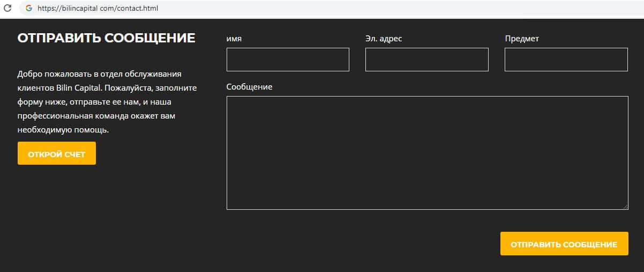The height and width of the screenshot is (272, 644).
Task: Click inside the Сообщение text area
Action: (x=427, y=153)
